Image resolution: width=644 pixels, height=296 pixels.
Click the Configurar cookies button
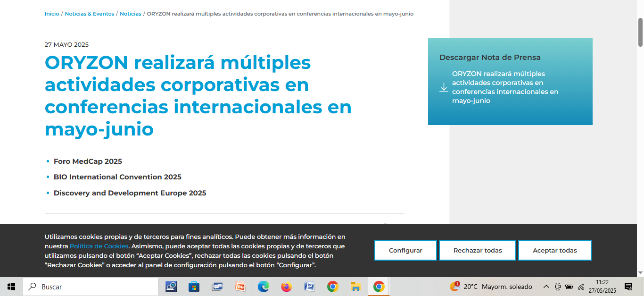click(405, 250)
